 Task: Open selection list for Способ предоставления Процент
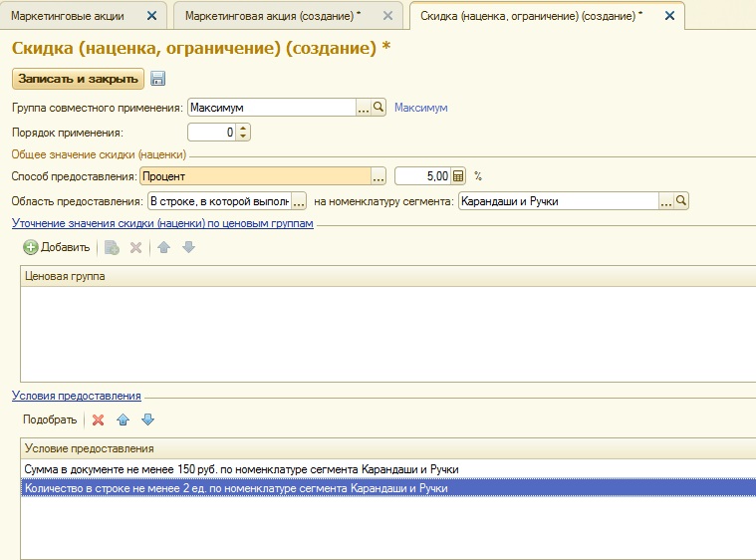point(378,176)
